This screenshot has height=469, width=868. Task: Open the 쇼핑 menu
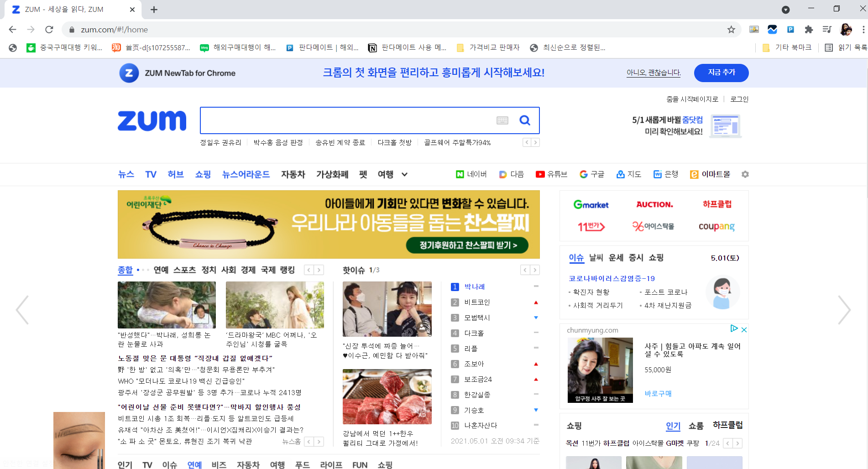click(x=203, y=174)
